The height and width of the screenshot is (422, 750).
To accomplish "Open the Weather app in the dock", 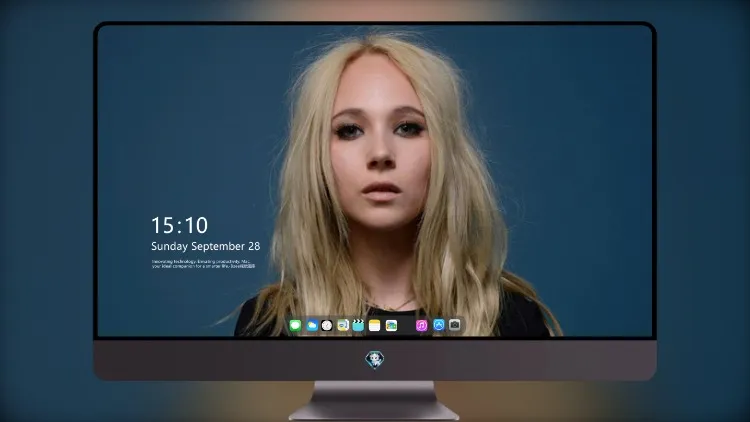I will (312, 325).
